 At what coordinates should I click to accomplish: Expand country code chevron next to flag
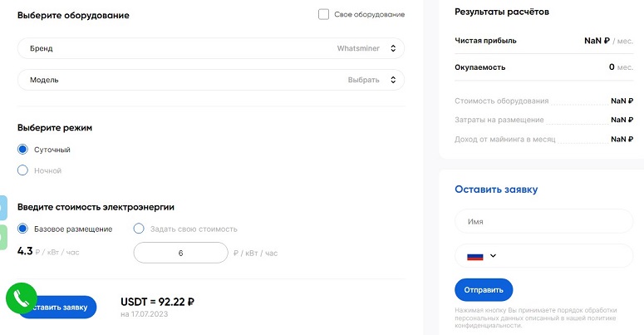click(x=493, y=256)
